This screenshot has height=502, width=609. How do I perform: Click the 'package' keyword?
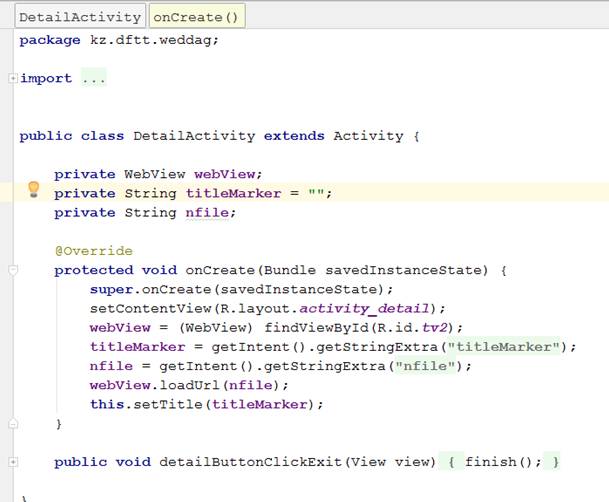pyautogui.click(x=50, y=40)
